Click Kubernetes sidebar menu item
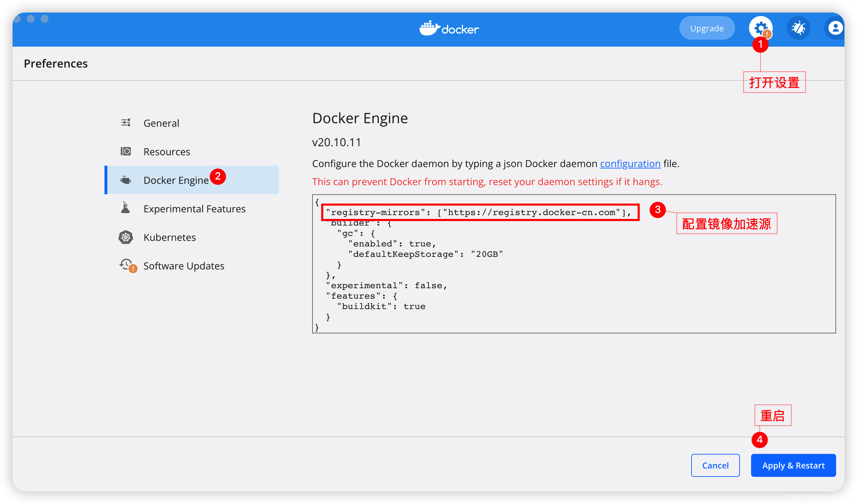 (x=169, y=237)
